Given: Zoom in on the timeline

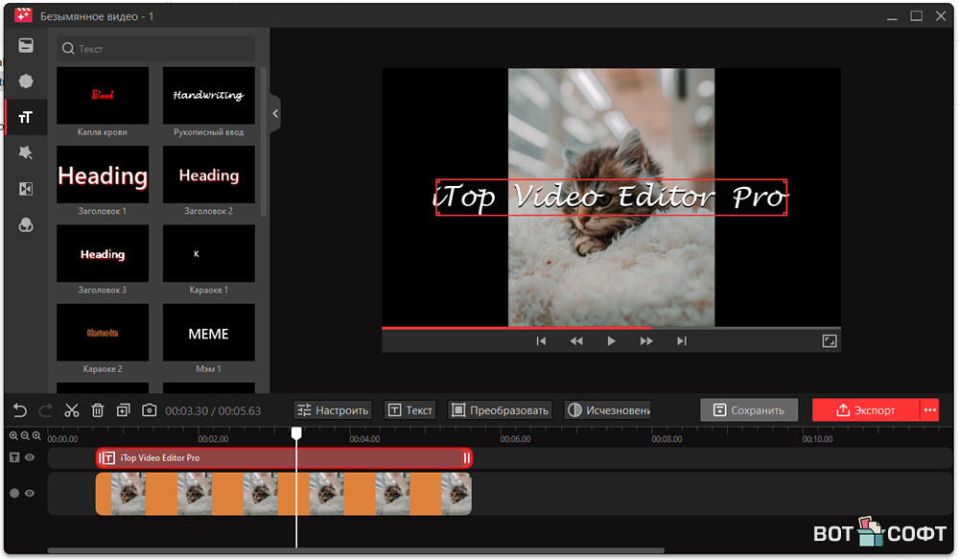Looking at the screenshot, I should tap(13, 435).
